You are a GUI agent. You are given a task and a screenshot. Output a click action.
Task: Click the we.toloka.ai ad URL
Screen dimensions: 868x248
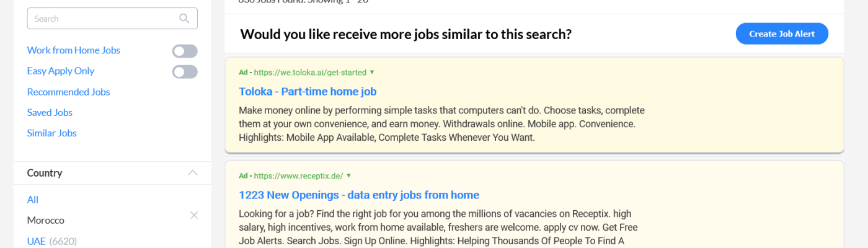(310, 73)
